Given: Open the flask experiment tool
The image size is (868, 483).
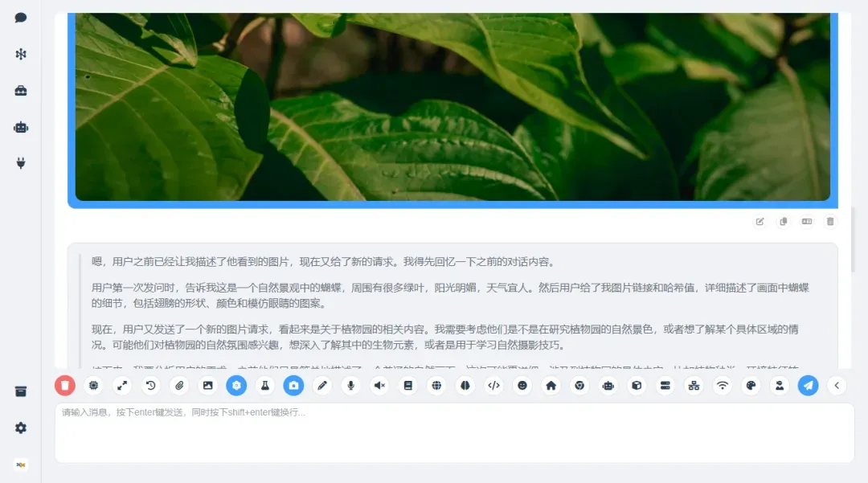Looking at the screenshot, I should (x=265, y=386).
